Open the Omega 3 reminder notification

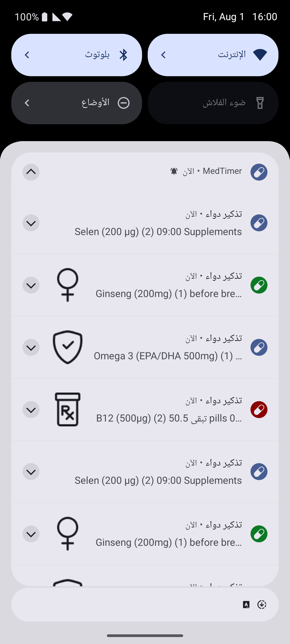click(168, 356)
